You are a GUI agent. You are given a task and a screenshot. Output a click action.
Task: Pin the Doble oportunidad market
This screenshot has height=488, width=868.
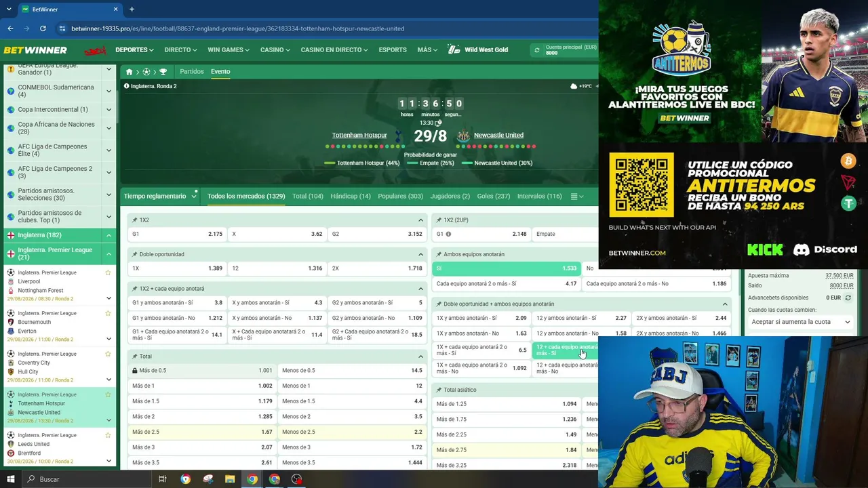tap(134, 254)
